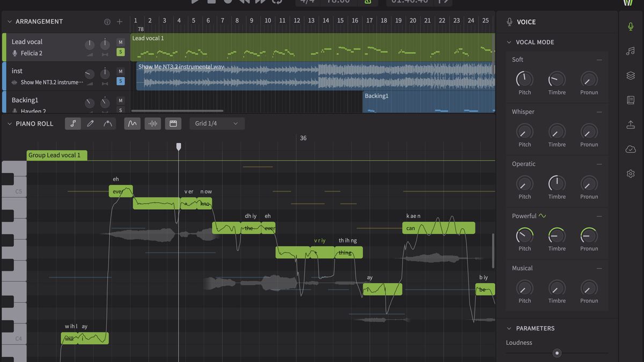
Task: Collapse the Vocal Mode section
Action: pos(509,42)
